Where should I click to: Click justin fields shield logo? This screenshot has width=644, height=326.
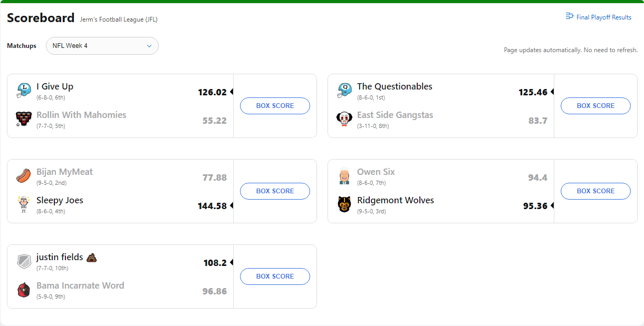click(24, 261)
